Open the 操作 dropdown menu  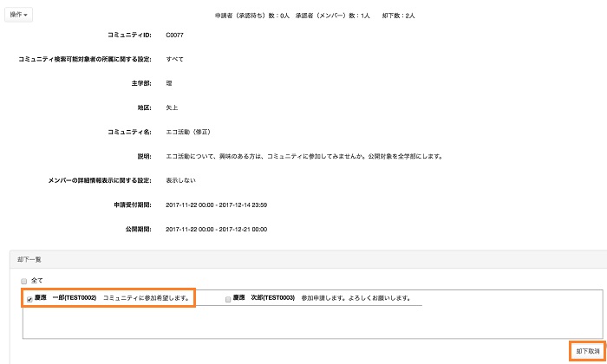click(x=19, y=15)
